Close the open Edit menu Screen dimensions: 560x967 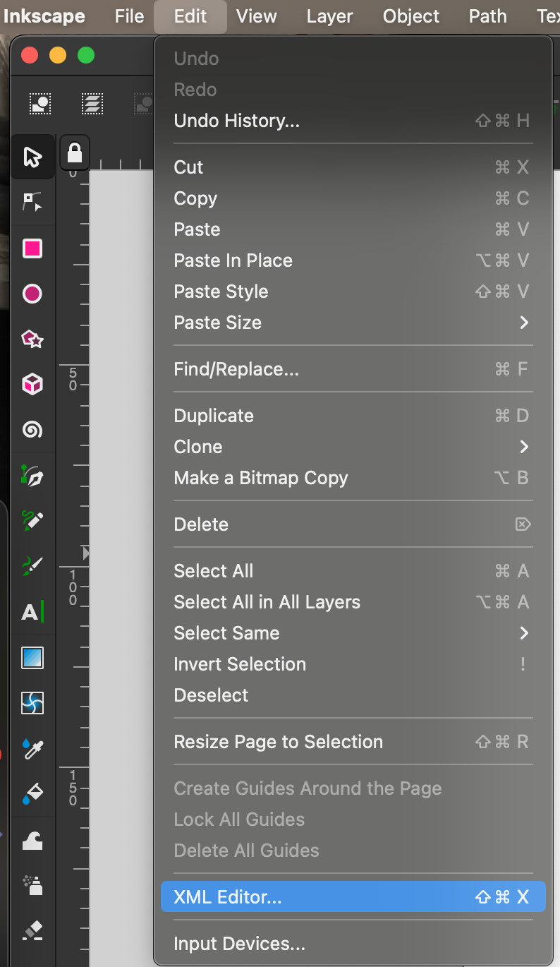pos(190,16)
